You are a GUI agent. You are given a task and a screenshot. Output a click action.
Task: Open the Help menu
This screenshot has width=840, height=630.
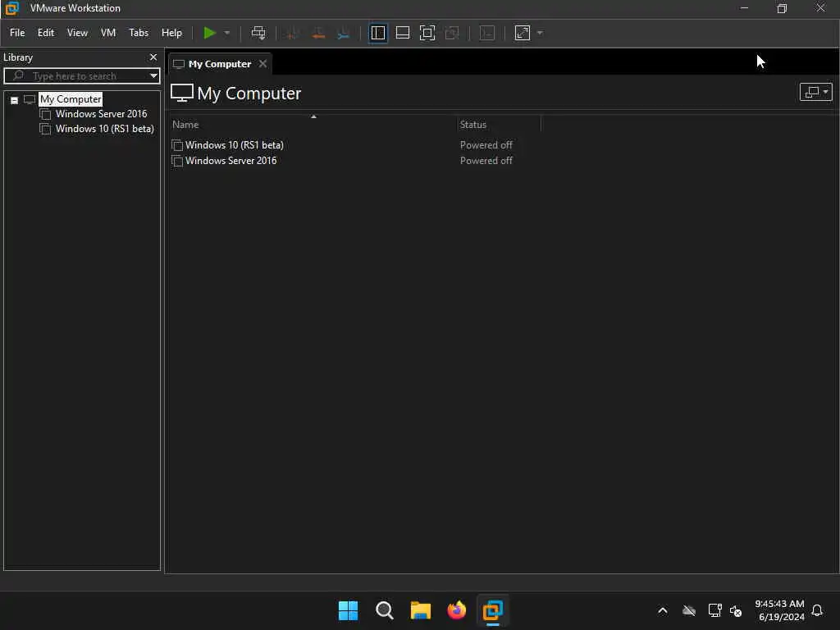(x=171, y=33)
